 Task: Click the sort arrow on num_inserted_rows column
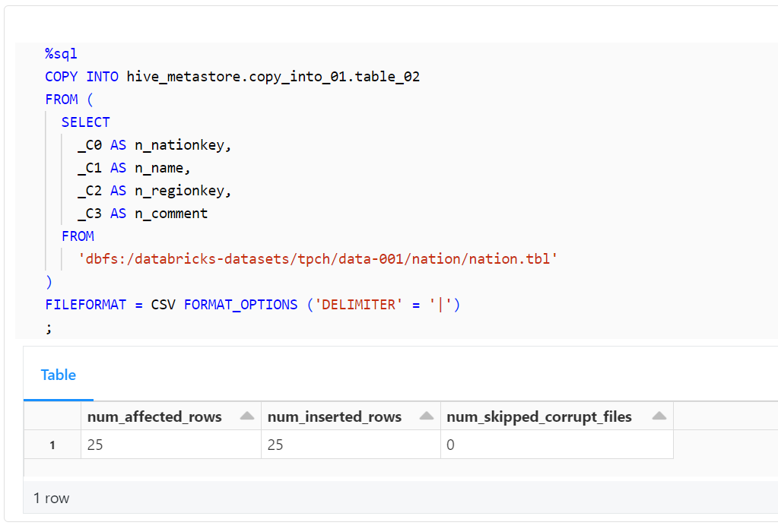(x=425, y=416)
